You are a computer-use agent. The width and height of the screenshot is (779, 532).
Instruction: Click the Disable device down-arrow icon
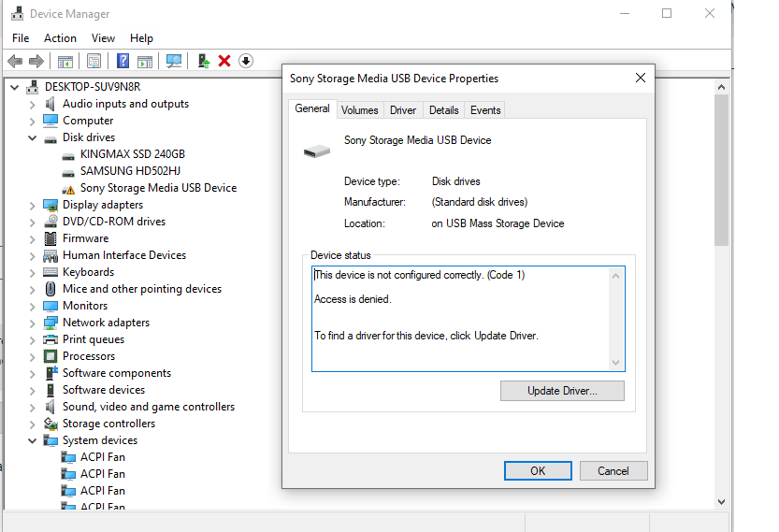[x=246, y=61]
